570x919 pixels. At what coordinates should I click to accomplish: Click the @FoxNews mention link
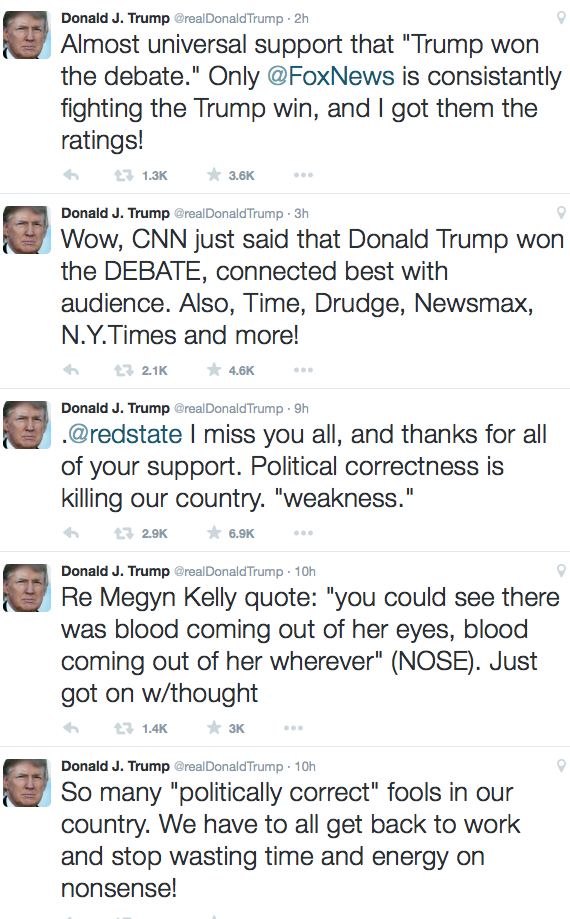coord(331,77)
